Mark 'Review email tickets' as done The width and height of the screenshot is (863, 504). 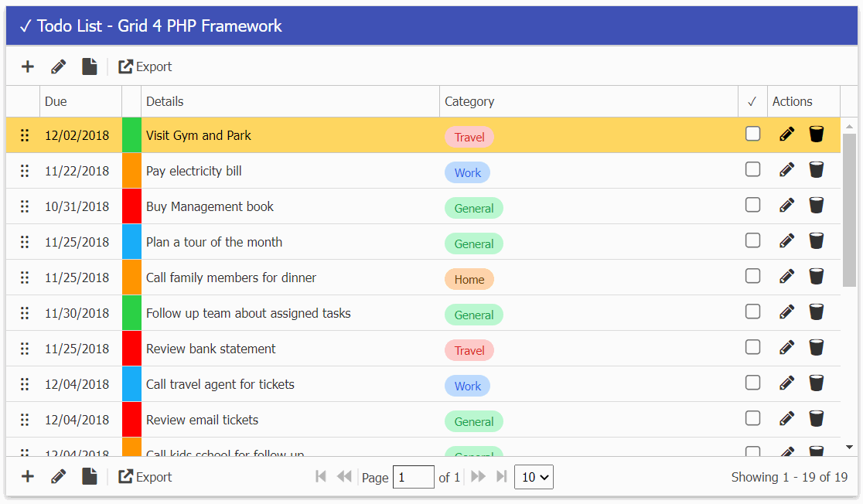[x=752, y=418]
